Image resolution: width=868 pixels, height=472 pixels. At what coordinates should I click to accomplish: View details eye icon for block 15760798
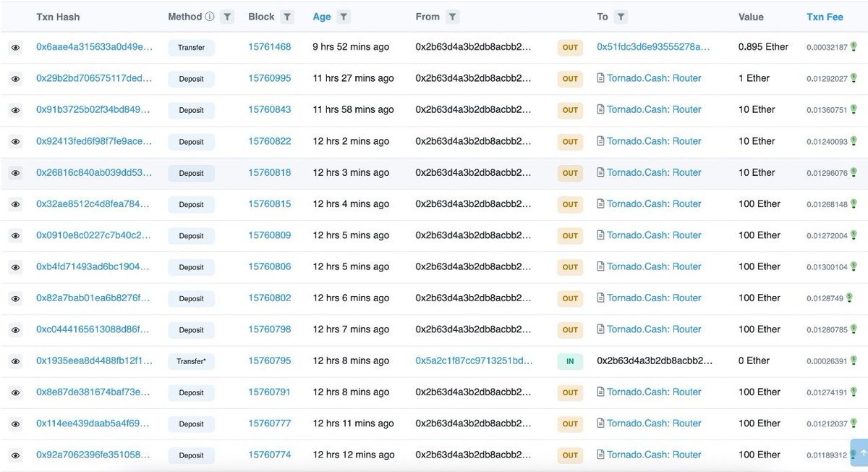[15, 329]
